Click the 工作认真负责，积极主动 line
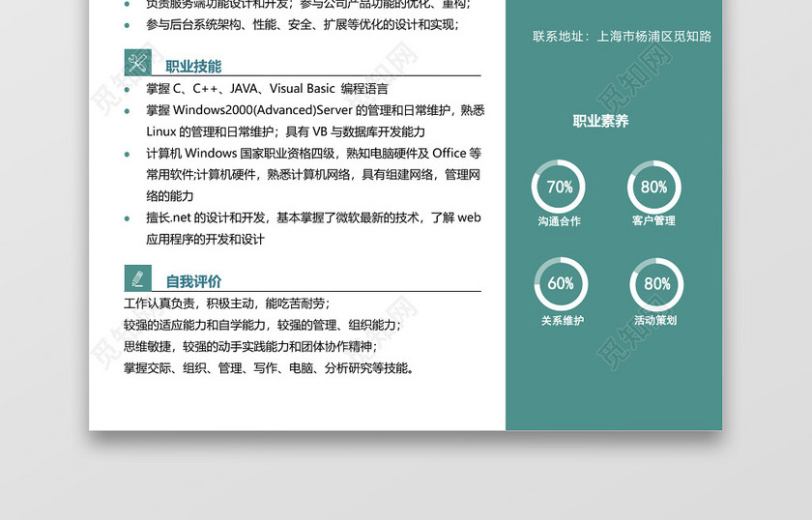This screenshot has height=520, width=812. [227, 303]
